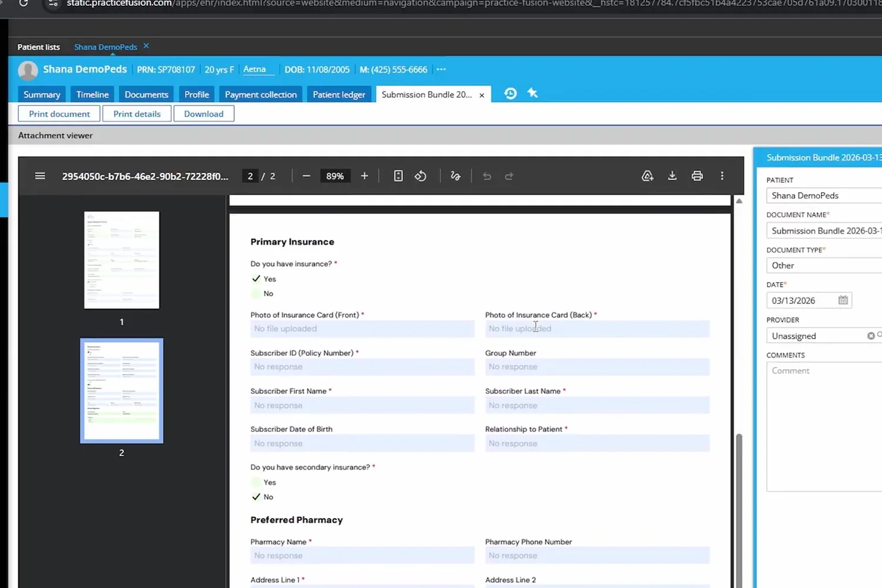
Task: Click the Comments text box
Action: (824, 426)
